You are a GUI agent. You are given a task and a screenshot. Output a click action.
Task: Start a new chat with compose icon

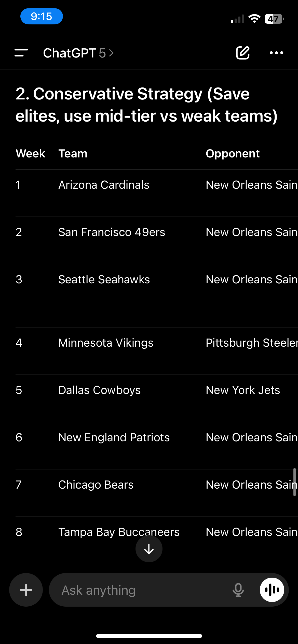pyautogui.click(x=243, y=53)
